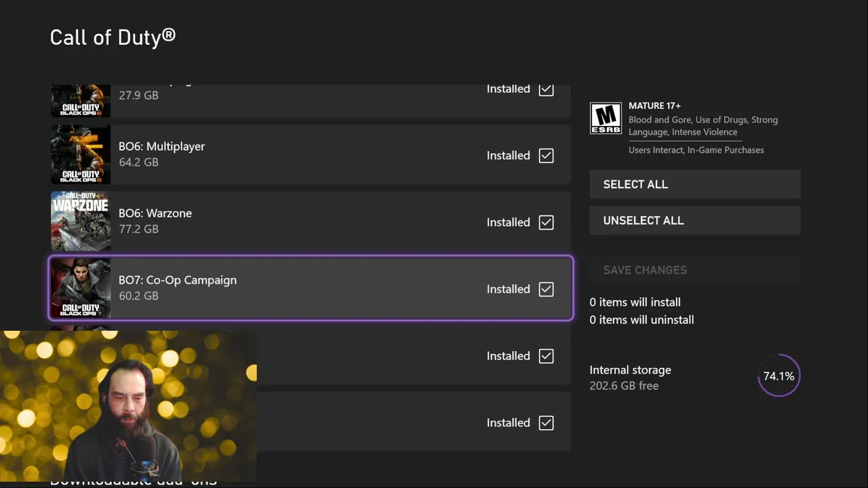The height and width of the screenshot is (488, 868).
Task: Select the BO7: Co-Op Campaign title text
Action: coord(178,280)
